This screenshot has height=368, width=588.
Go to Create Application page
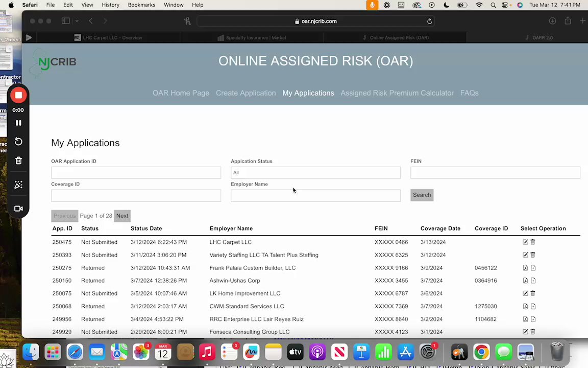[246, 93]
